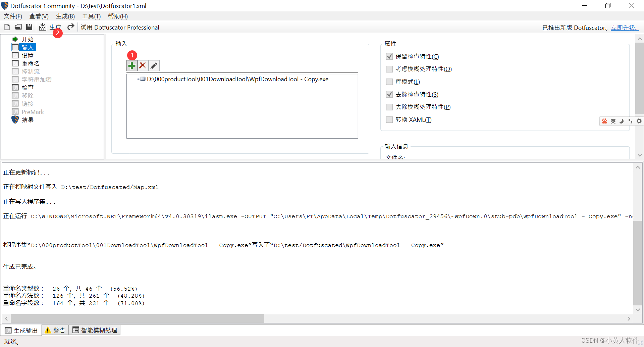644x347 pixels.
Task: Click 立即升级 upgrade link
Action: click(x=625, y=28)
